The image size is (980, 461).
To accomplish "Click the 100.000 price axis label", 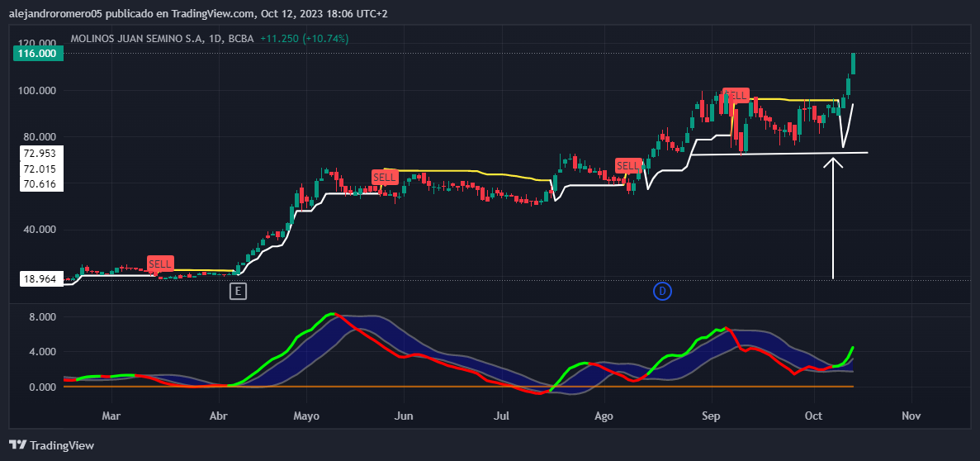I will point(38,90).
